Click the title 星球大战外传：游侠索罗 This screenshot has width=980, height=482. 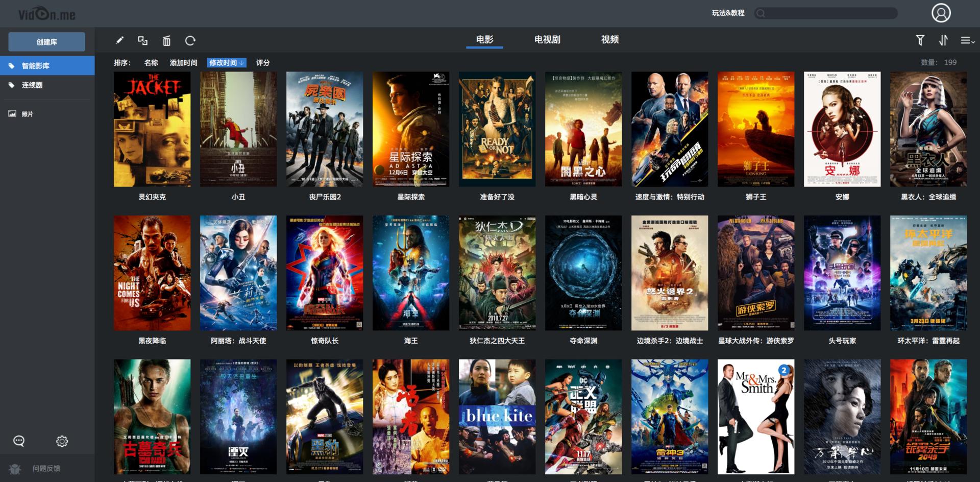tap(756, 341)
